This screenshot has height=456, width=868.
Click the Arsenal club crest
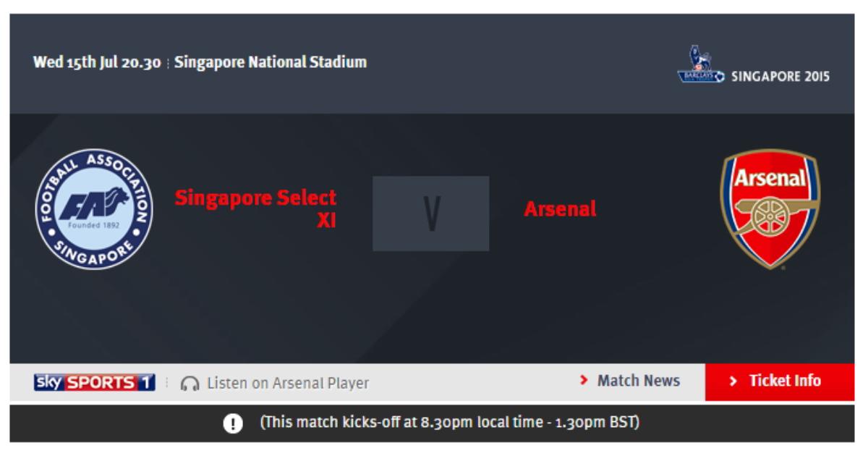[x=770, y=209]
